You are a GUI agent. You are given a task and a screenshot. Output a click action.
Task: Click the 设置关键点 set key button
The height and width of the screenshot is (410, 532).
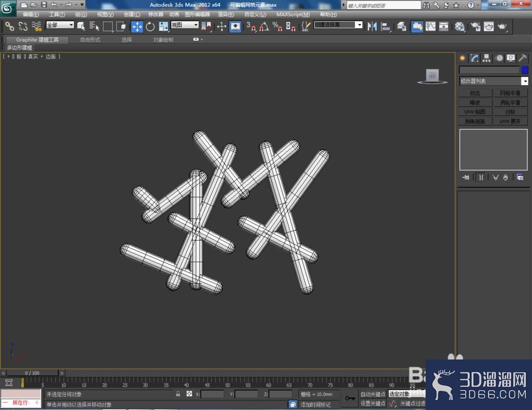[x=373, y=403]
